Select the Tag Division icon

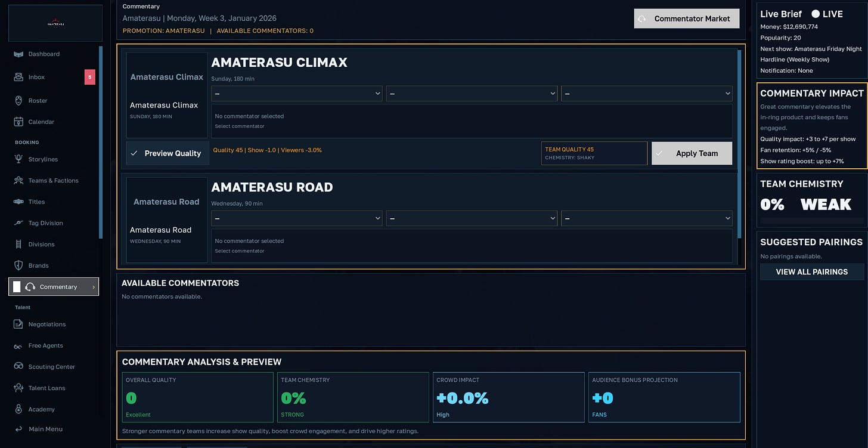[18, 223]
